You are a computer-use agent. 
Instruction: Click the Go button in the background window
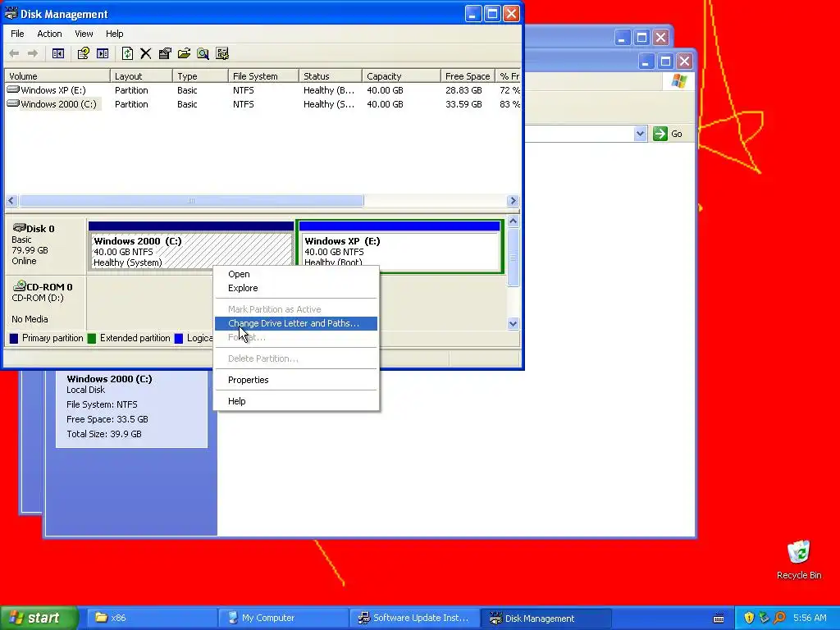tap(668, 134)
